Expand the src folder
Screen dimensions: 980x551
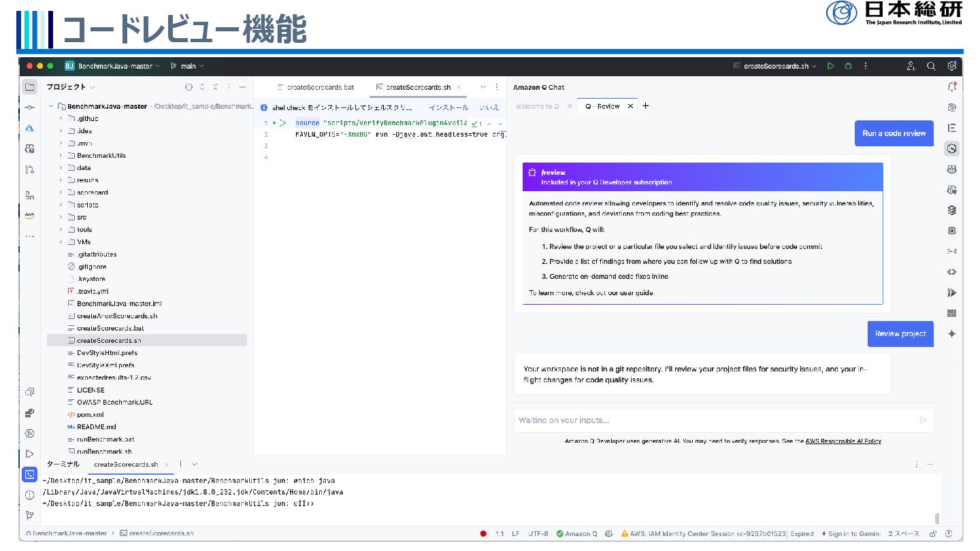[x=61, y=217]
